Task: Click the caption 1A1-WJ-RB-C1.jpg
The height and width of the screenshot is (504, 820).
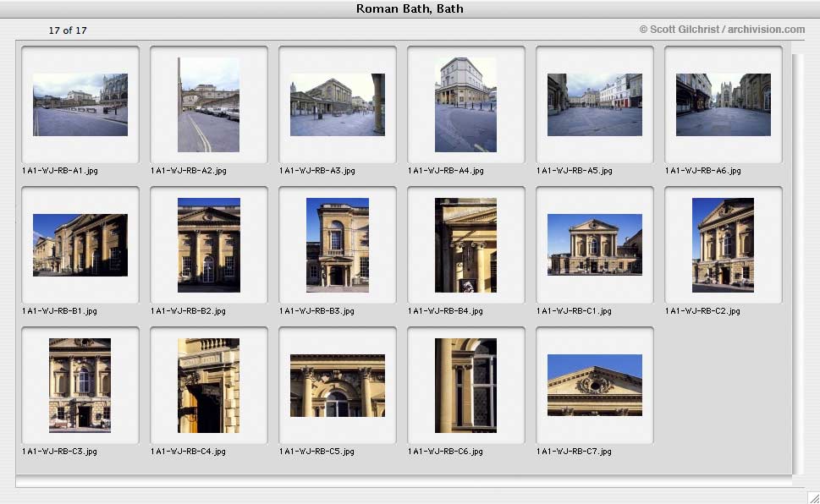Action: tap(575, 310)
